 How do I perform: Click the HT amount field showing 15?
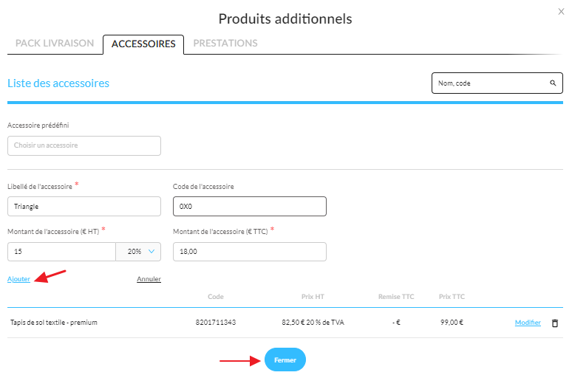(61, 252)
